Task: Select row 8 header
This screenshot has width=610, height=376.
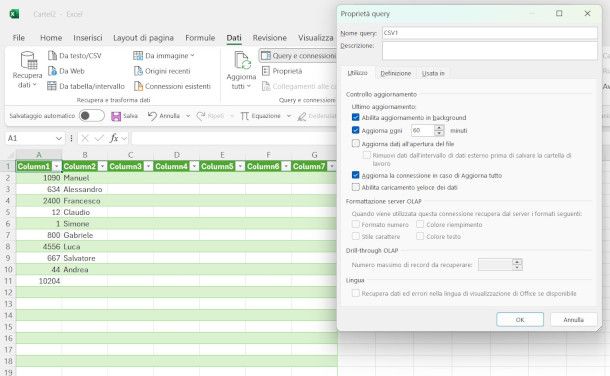Action: pyautogui.click(x=8, y=247)
